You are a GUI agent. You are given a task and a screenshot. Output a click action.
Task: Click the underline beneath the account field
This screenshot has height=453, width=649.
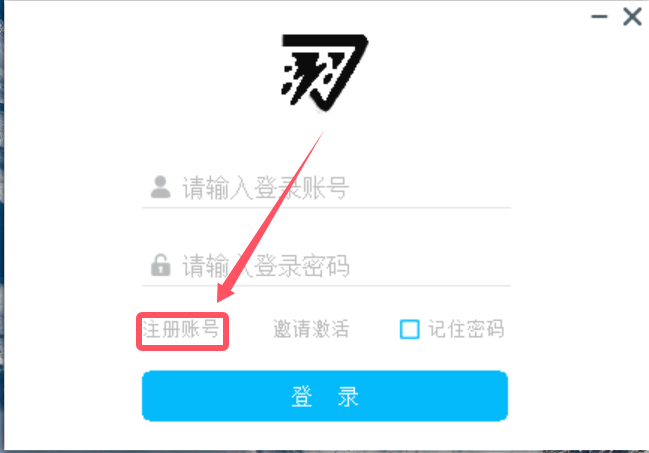(326, 207)
